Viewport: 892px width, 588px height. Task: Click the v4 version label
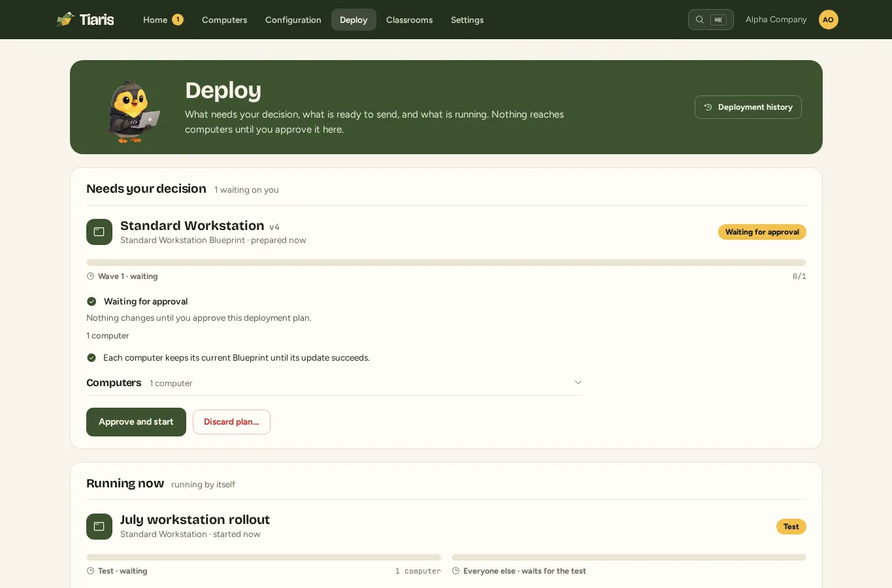(x=274, y=227)
